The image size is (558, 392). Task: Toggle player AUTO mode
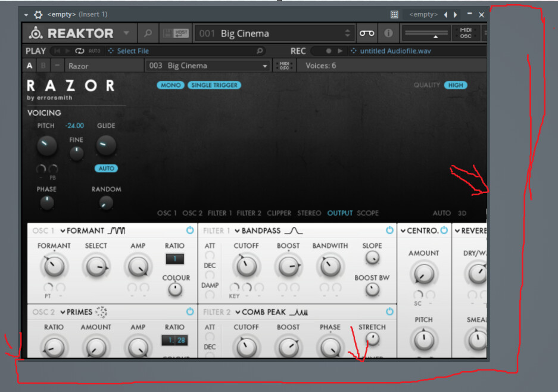(94, 51)
